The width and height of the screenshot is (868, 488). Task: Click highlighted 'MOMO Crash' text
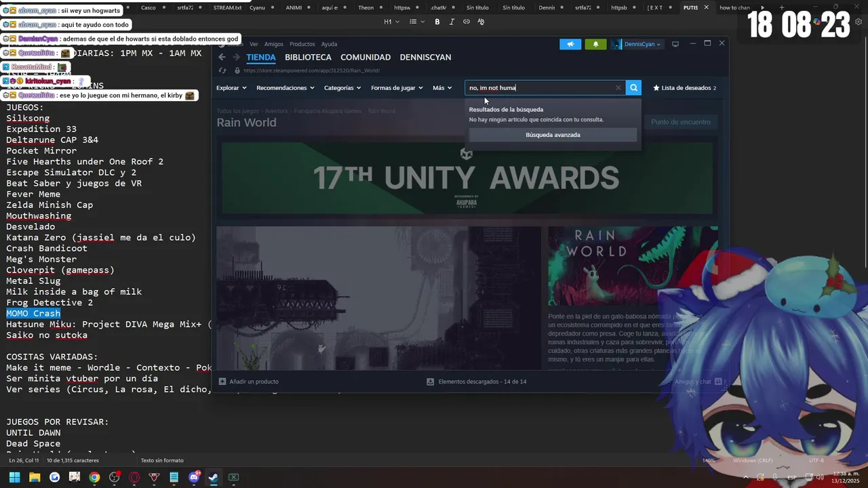click(33, 314)
